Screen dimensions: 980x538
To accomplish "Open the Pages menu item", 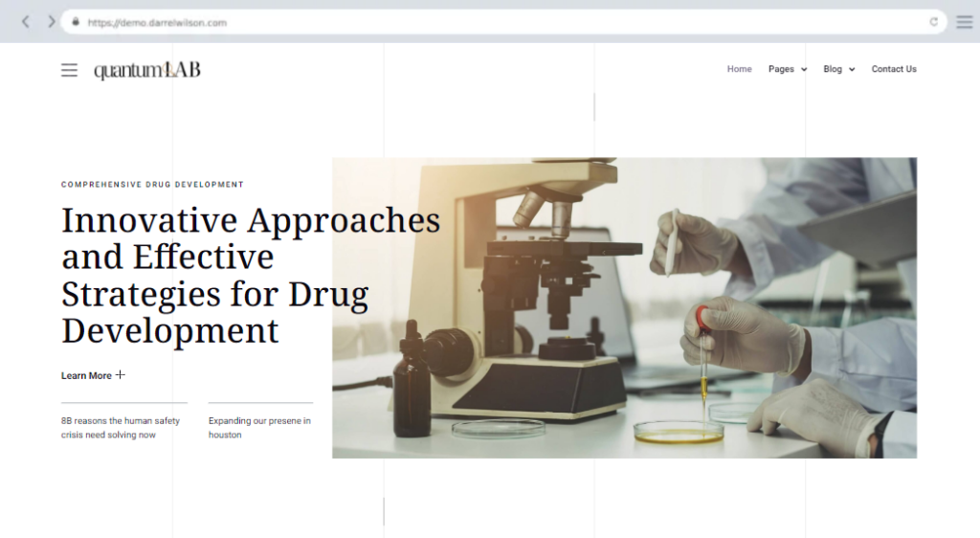I will (781, 69).
